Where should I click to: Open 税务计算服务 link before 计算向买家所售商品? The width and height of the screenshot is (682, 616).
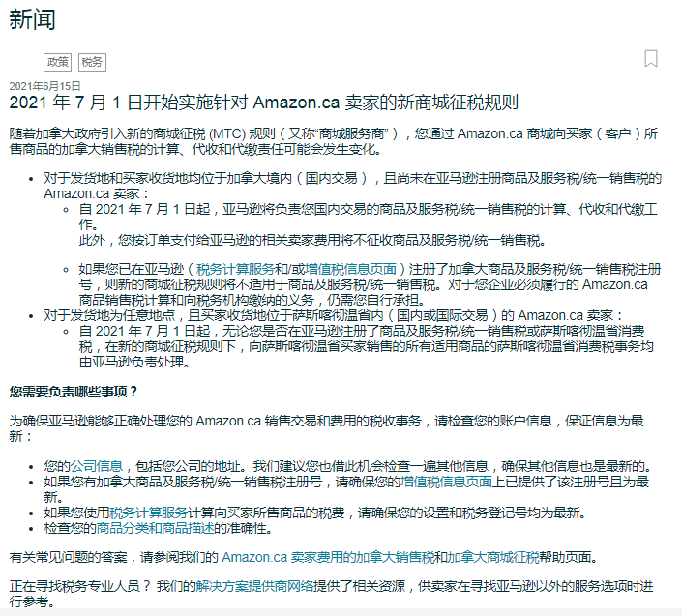(148, 513)
